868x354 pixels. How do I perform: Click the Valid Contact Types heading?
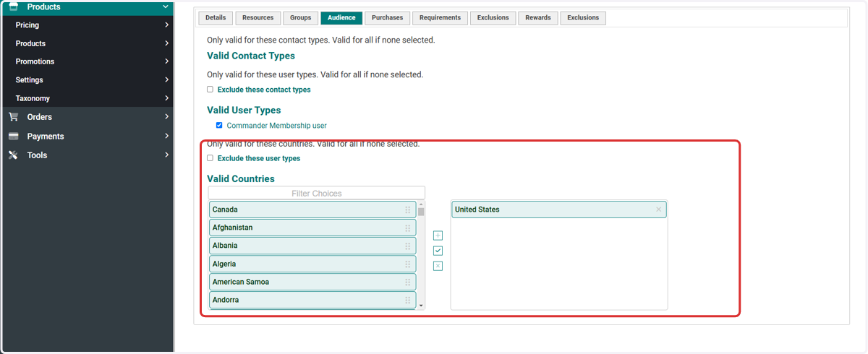click(251, 56)
